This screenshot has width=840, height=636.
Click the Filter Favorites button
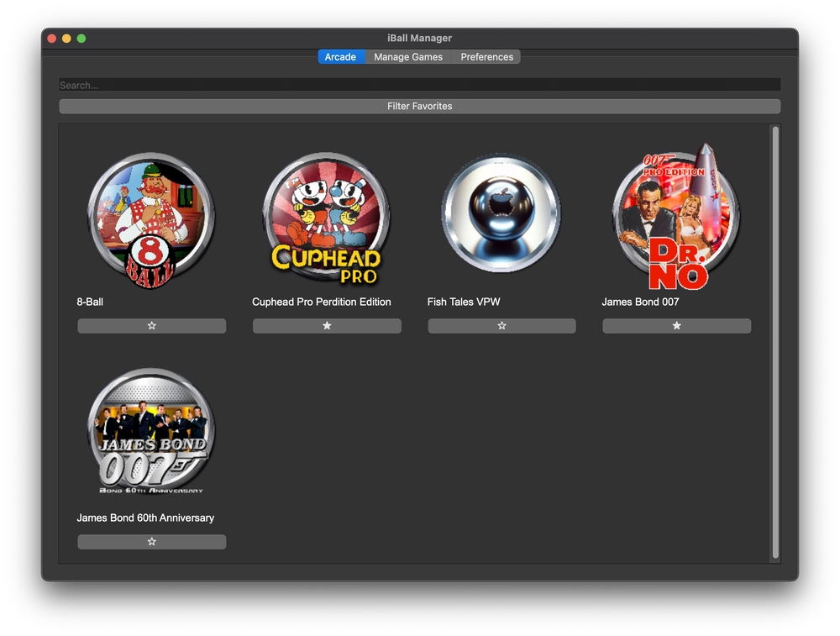[419, 106]
